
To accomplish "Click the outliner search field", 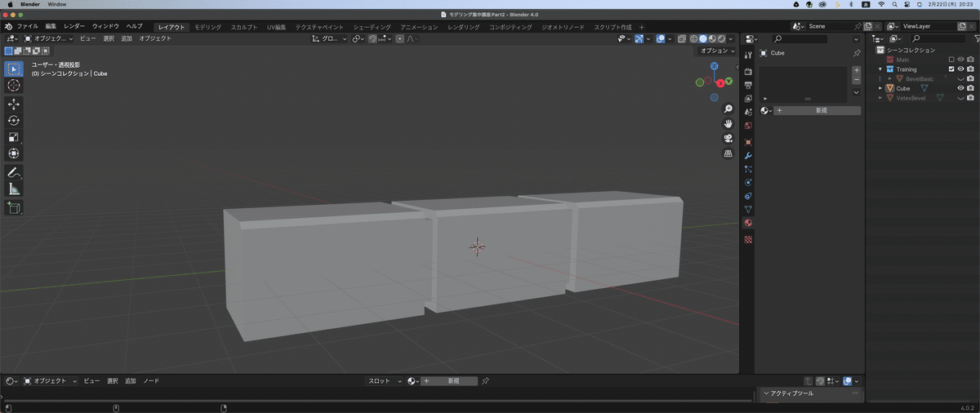I will (939, 38).
